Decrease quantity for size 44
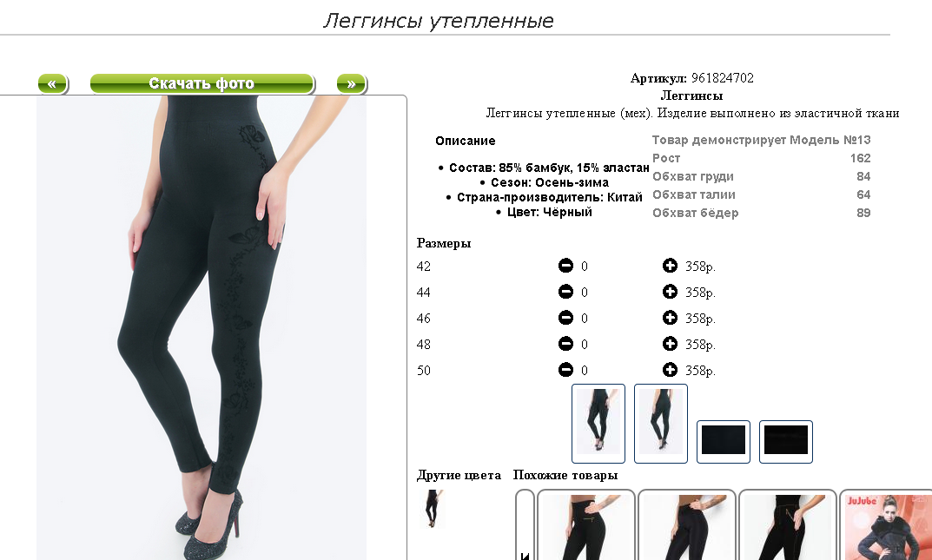The width and height of the screenshot is (932, 560). pyautogui.click(x=565, y=292)
